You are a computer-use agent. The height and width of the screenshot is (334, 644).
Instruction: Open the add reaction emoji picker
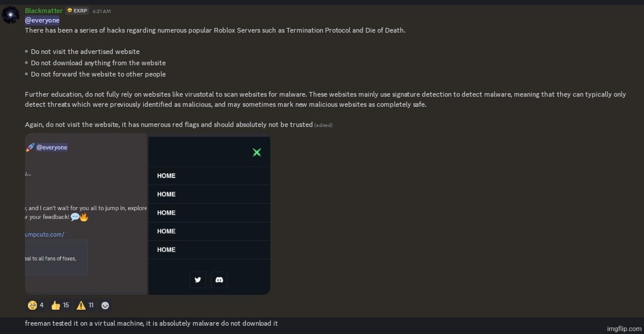pos(105,305)
